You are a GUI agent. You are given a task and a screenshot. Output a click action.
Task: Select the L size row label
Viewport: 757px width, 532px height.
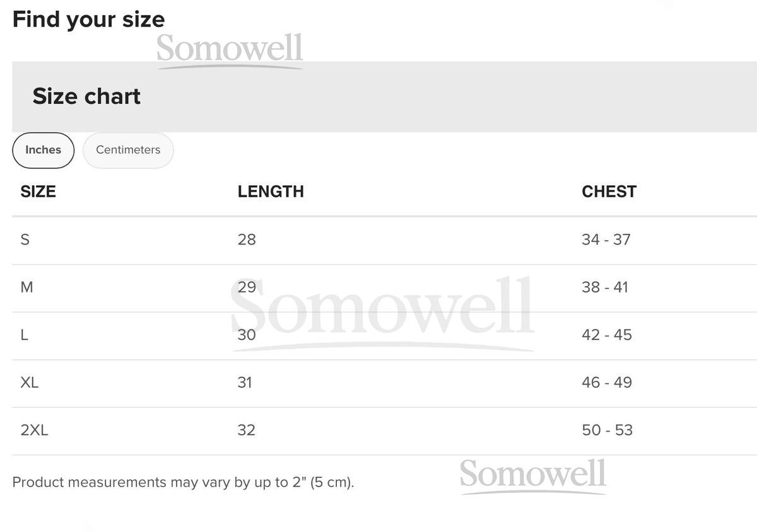point(25,335)
